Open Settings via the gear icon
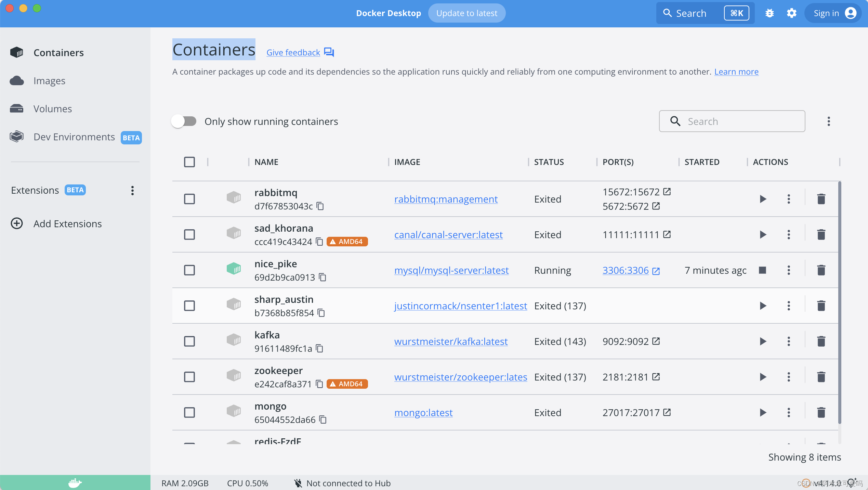Image resolution: width=868 pixels, height=490 pixels. pos(791,13)
